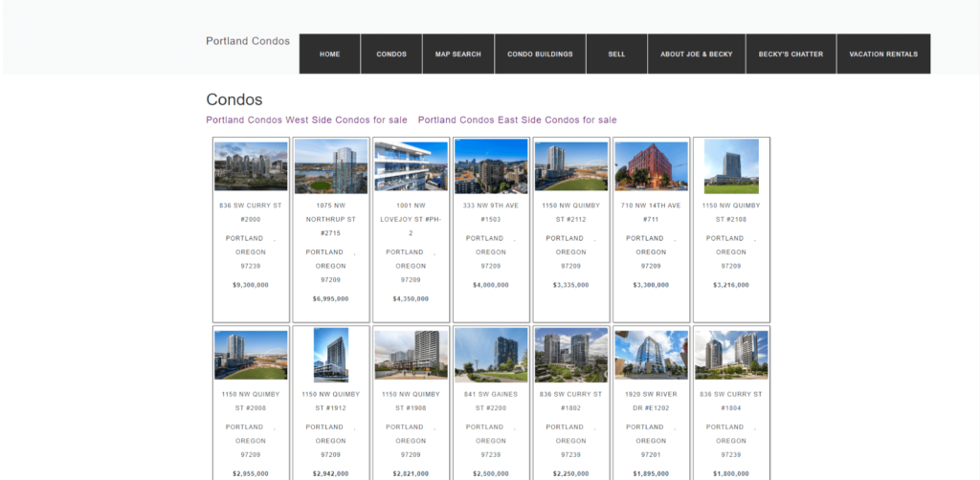Click the $2,250,000 price

(570, 473)
